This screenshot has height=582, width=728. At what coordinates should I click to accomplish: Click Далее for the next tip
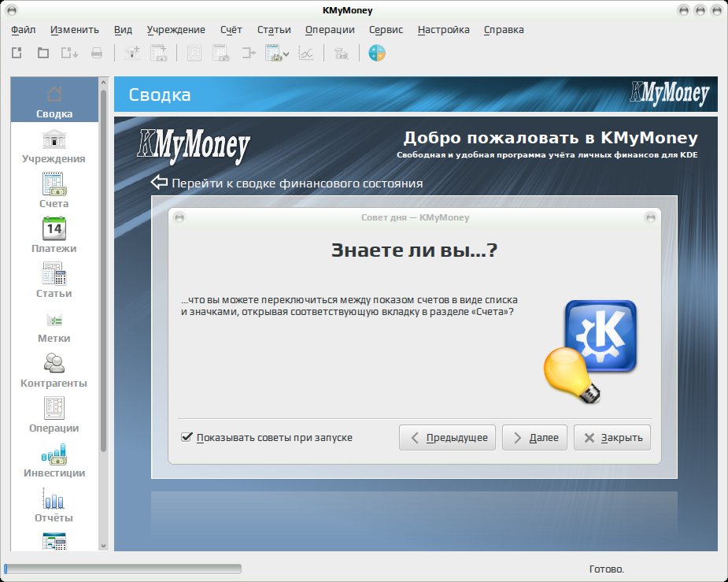click(x=534, y=438)
